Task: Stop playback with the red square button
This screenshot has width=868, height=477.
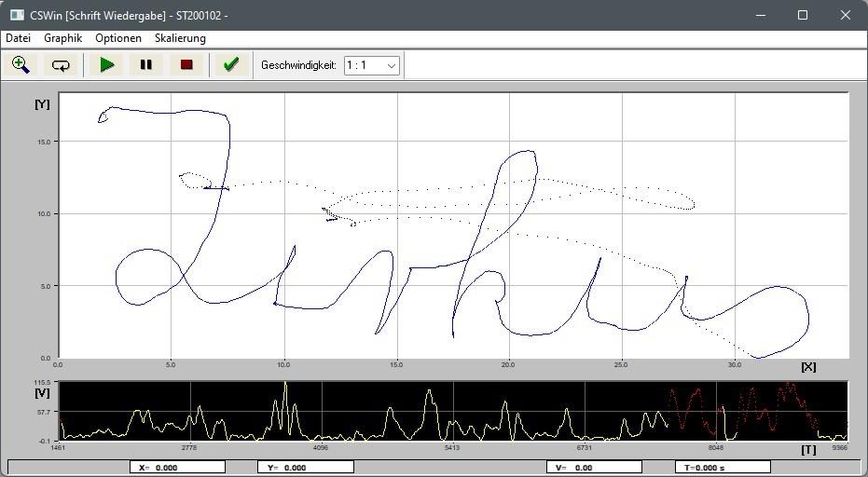Action: tap(186, 64)
